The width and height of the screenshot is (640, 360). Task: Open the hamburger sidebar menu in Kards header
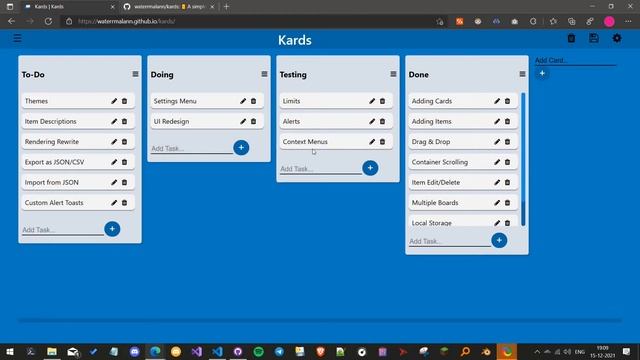point(17,38)
